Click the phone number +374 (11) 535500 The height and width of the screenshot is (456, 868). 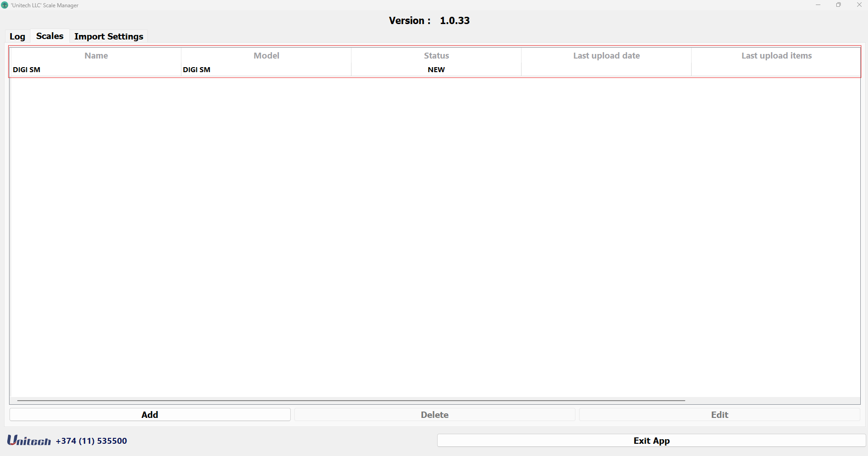click(91, 441)
